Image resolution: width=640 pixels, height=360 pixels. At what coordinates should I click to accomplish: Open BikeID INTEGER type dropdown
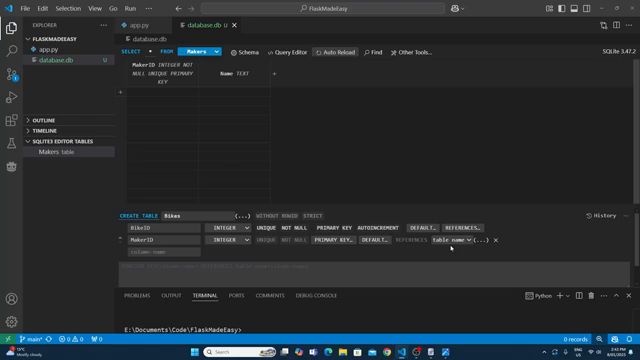(x=228, y=228)
